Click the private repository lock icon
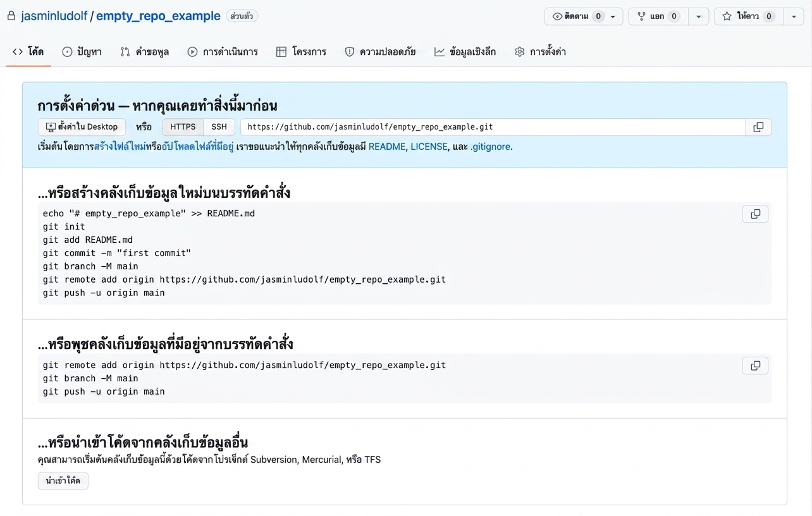The height and width of the screenshot is (516, 812). [x=11, y=16]
